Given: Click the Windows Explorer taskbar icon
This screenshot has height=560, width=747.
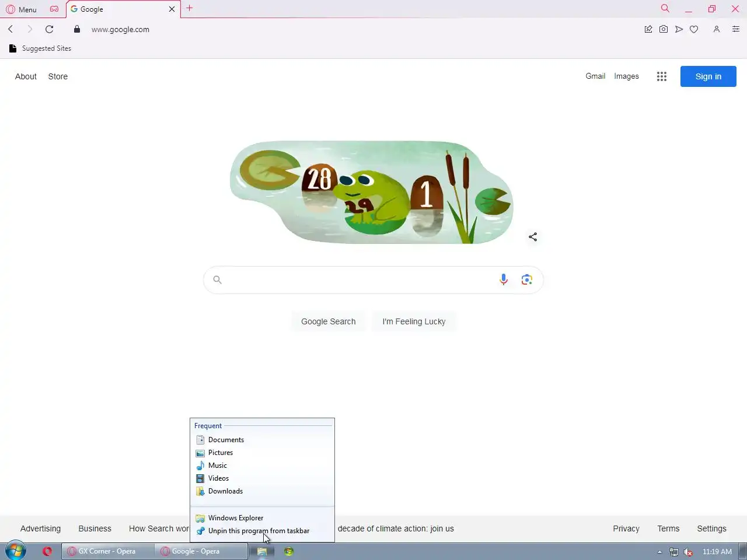Looking at the screenshot, I should 262,551.
